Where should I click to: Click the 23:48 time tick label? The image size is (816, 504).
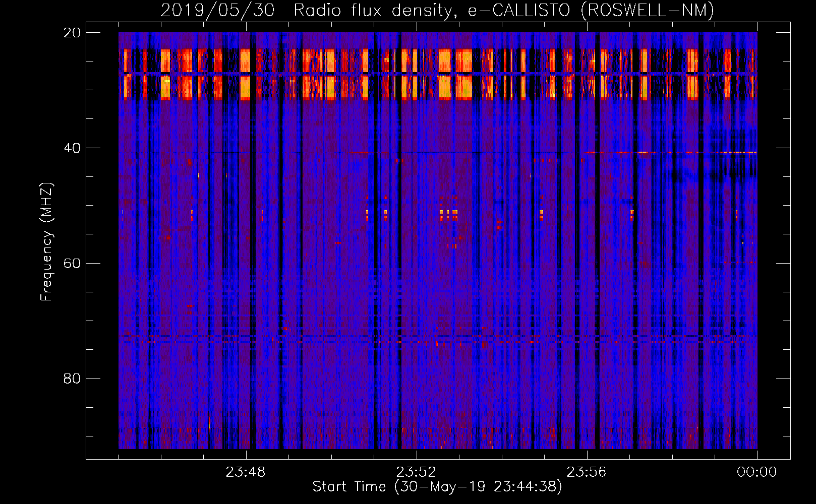point(246,472)
